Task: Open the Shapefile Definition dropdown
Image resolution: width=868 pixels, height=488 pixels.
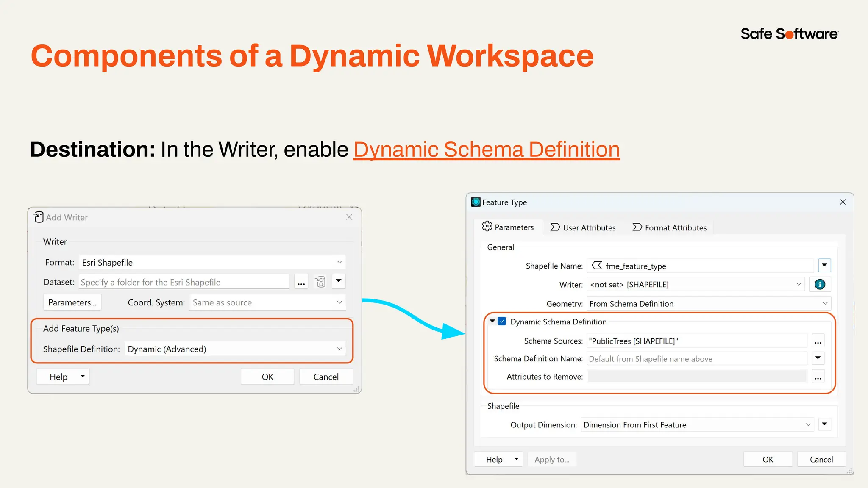Action: tap(235, 349)
